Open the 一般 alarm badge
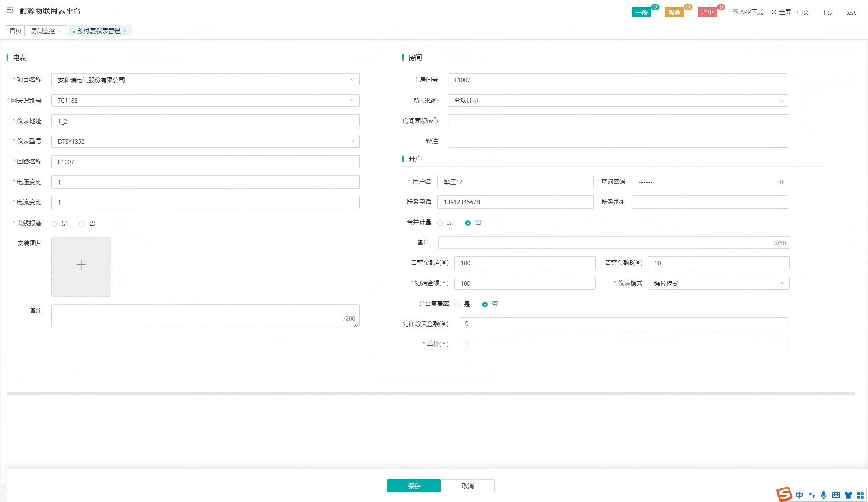The image size is (868, 502). 642,12
